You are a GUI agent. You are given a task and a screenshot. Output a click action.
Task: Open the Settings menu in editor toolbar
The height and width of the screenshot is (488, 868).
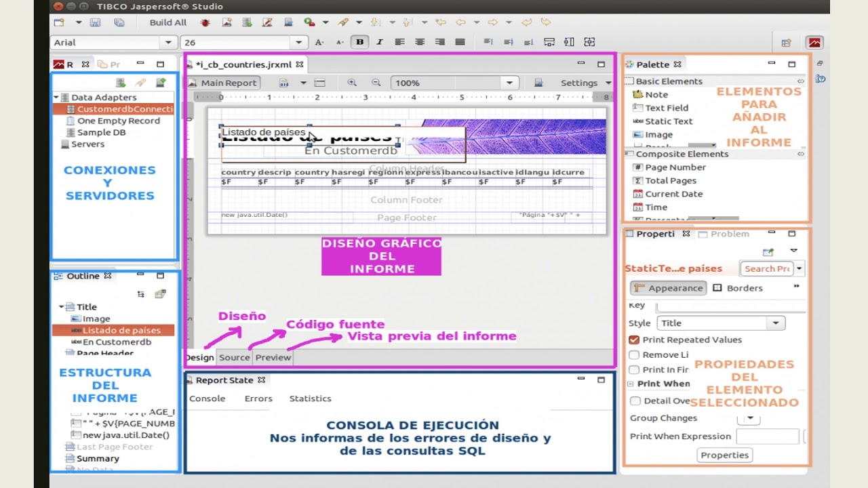(585, 83)
